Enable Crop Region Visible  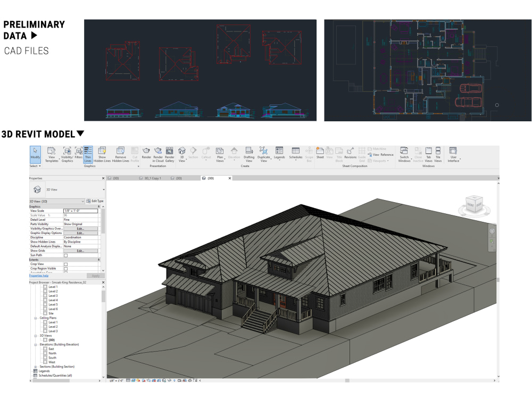[65, 268]
